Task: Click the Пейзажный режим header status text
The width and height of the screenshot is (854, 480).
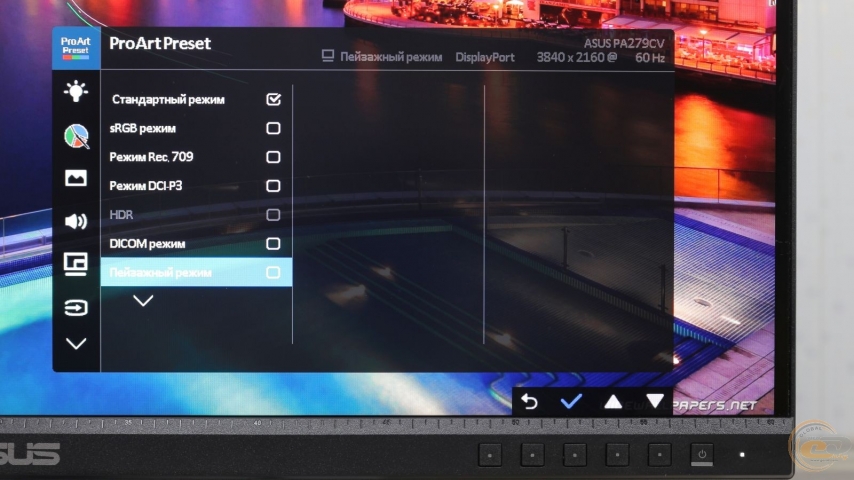Action: (x=391, y=57)
